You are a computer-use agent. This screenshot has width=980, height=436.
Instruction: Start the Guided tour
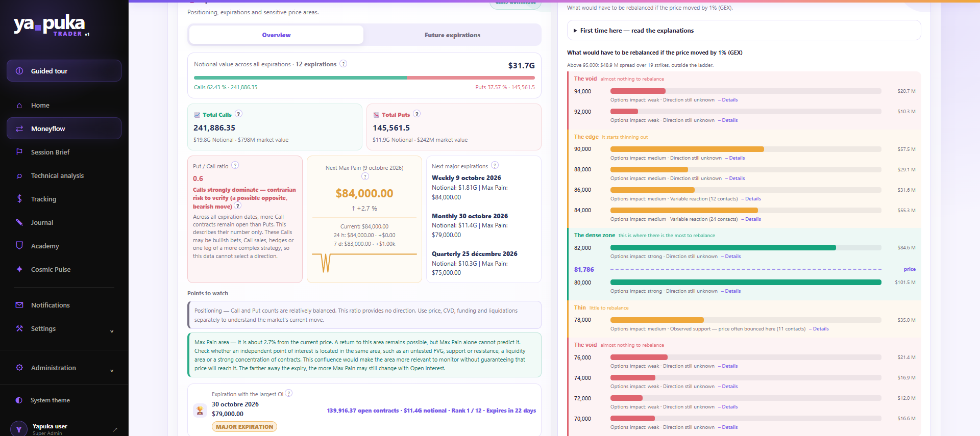tap(64, 71)
